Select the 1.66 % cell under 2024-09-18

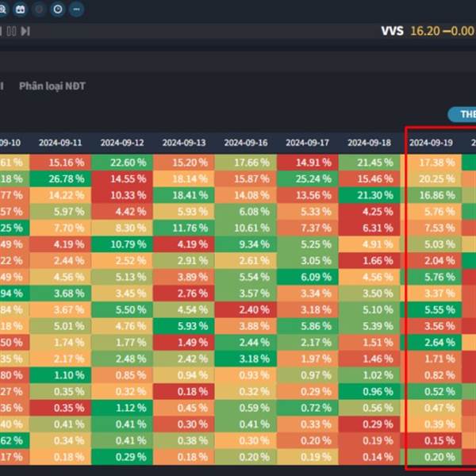[369, 261]
